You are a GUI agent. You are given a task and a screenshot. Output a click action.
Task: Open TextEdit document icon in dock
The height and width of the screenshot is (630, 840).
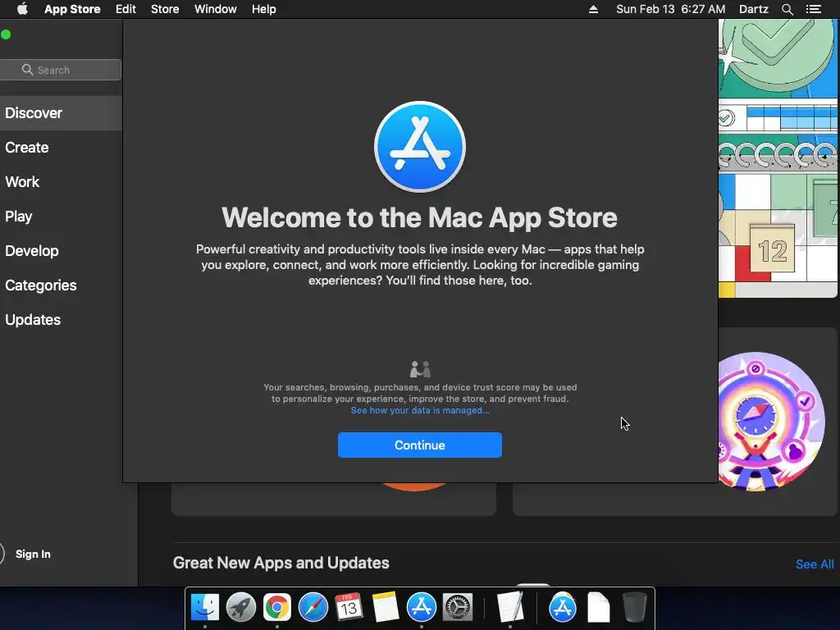pyautogui.click(x=509, y=607)
